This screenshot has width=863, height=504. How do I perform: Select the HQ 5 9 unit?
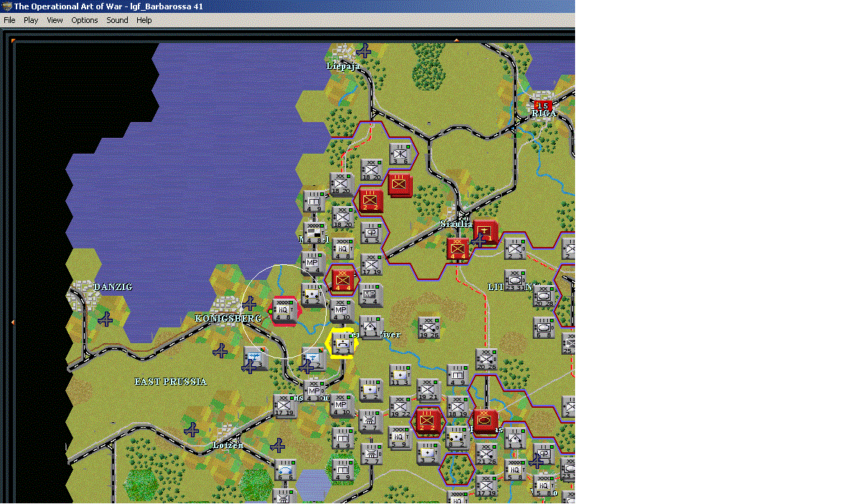click(400, 437)
